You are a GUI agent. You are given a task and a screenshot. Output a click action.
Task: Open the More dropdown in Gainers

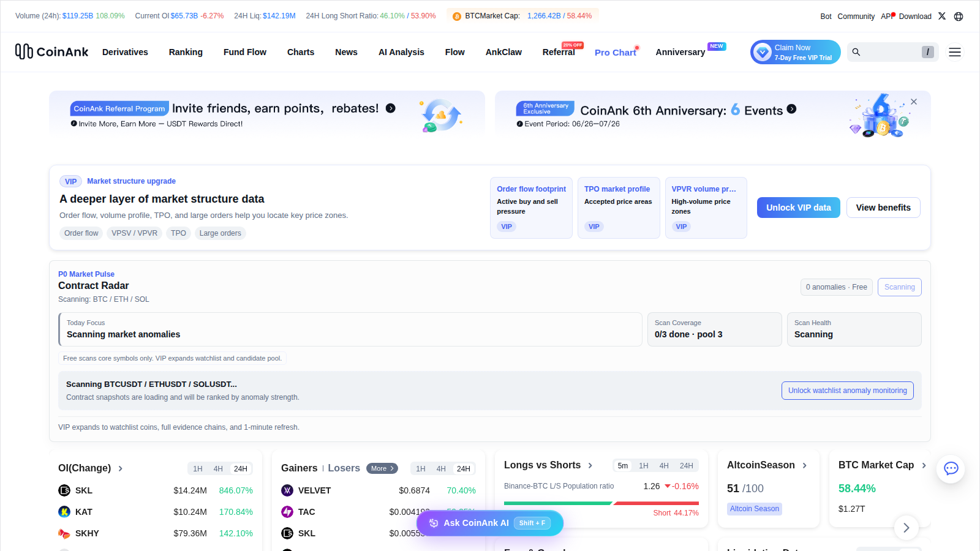(382, 468)
